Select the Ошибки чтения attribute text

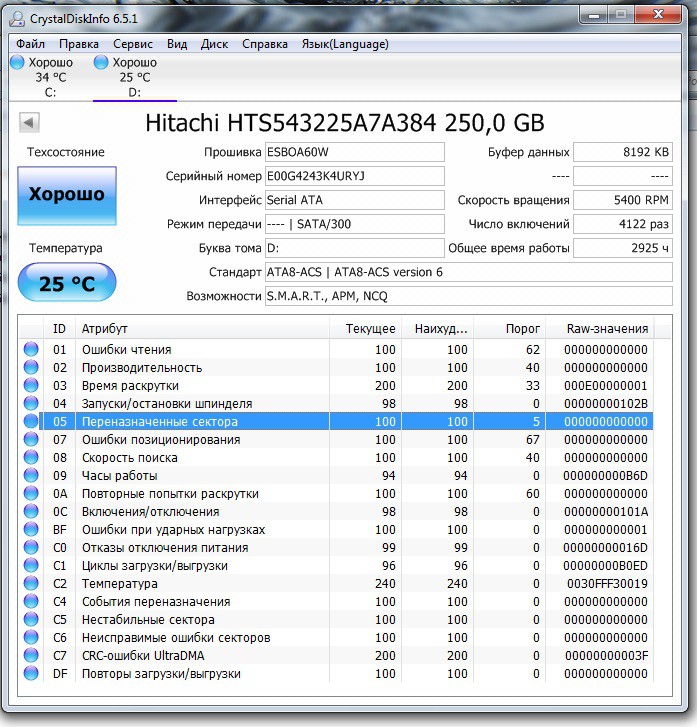coord(127,350)
